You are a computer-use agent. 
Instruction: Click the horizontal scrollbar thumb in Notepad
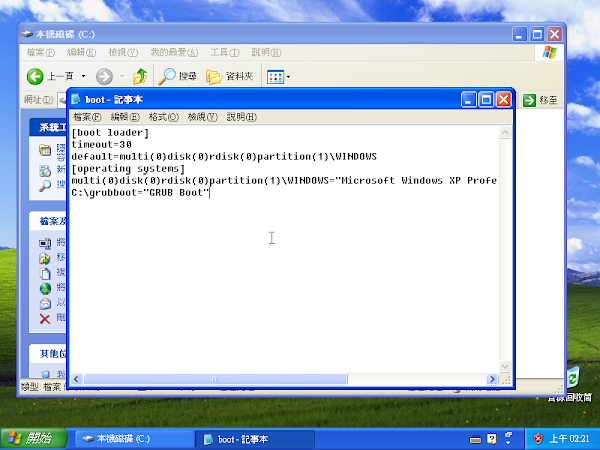(215, 379)
